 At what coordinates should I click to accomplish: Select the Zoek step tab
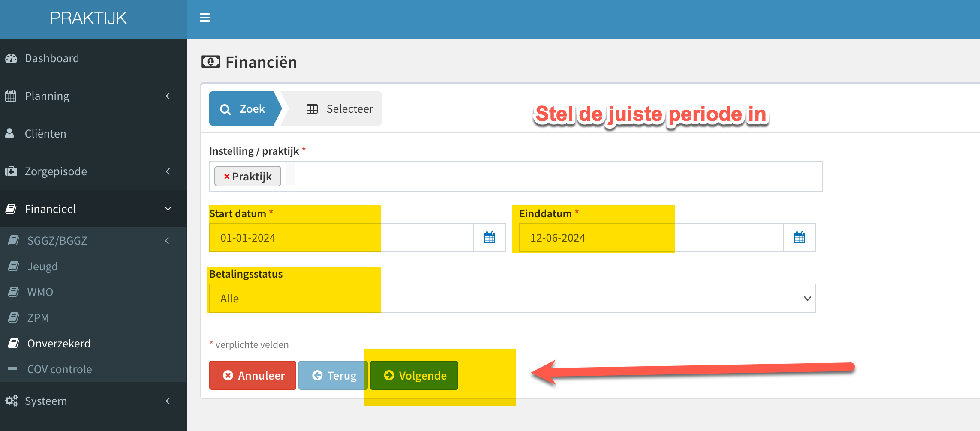click(x=243, y=109)
